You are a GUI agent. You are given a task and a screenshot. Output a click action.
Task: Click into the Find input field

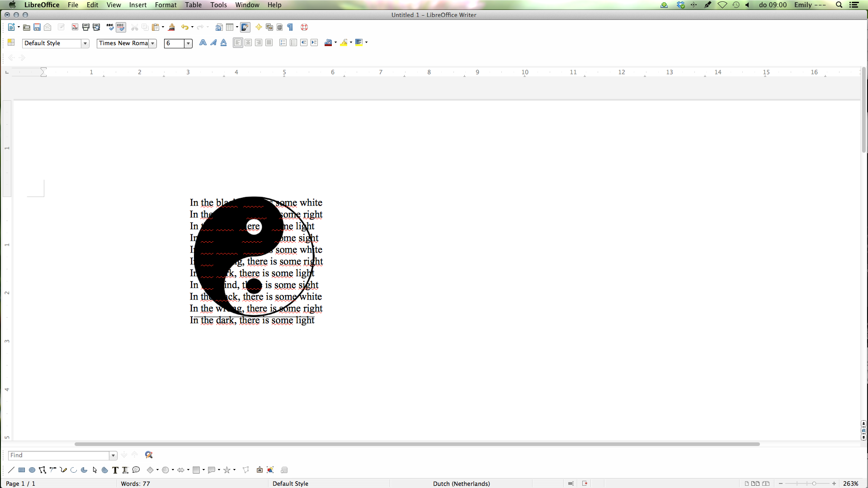click(59, 455)
